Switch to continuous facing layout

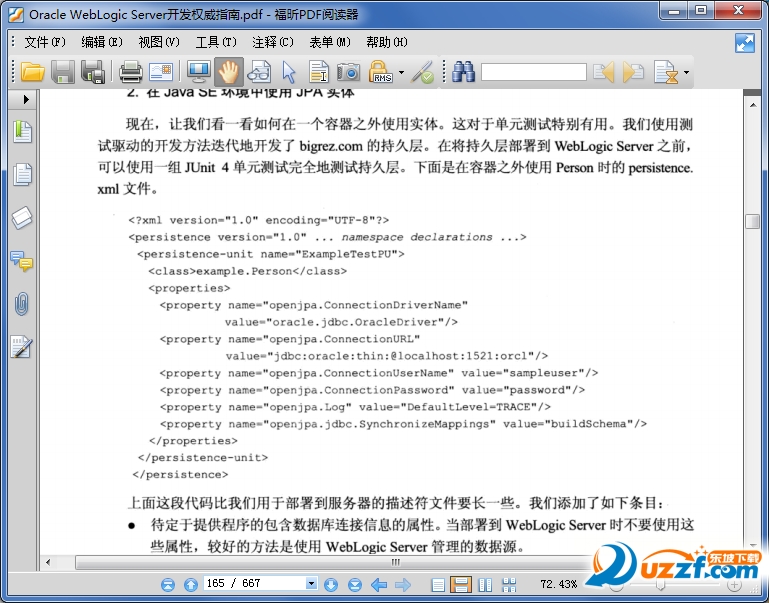[x=509, y=584]
